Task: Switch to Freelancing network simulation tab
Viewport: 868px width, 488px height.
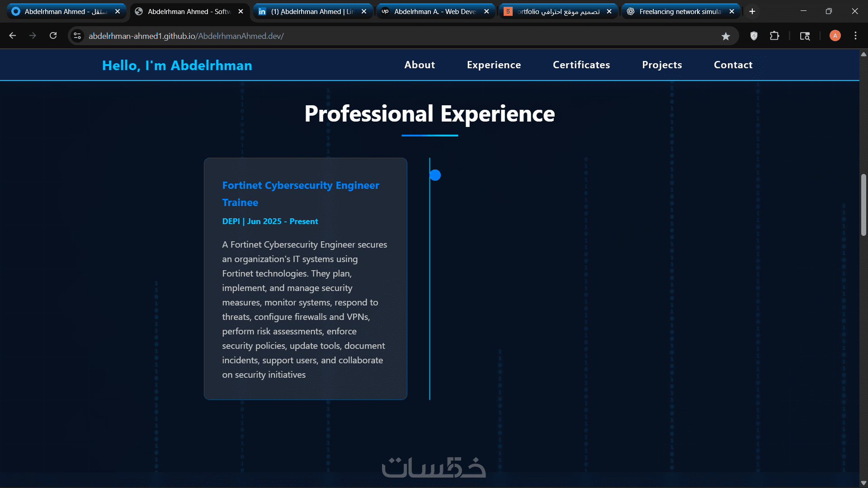Action: (679, 11)
